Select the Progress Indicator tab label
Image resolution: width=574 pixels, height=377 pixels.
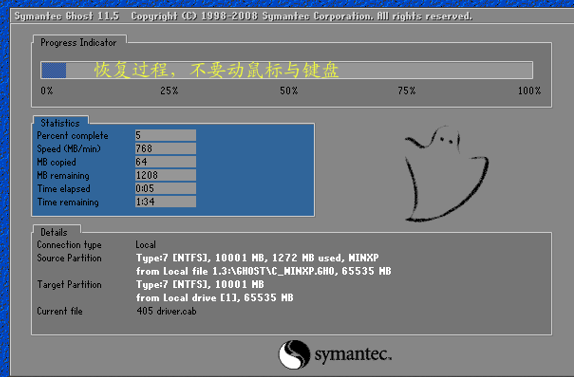[x=78, y=42]
